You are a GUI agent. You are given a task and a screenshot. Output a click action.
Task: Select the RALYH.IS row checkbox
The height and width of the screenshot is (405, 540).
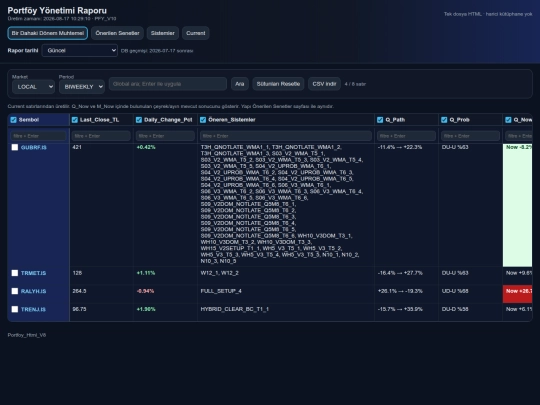(x=15, y=291)
